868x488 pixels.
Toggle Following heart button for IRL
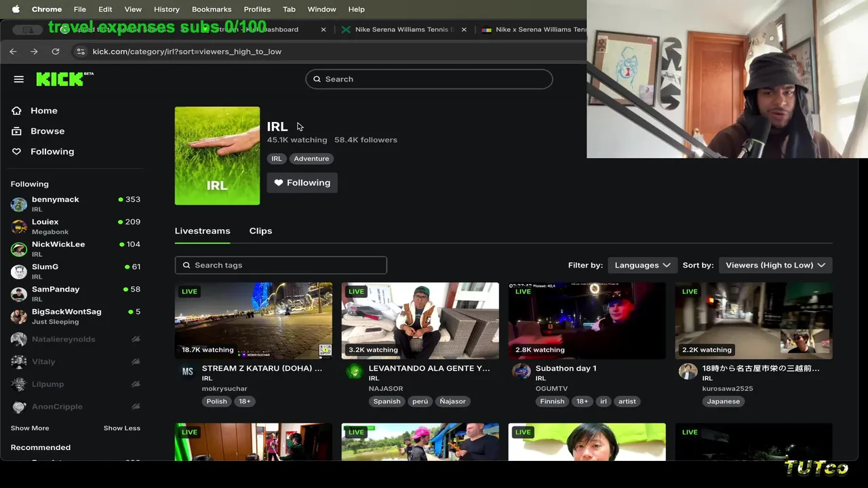(x=302, y=183)
